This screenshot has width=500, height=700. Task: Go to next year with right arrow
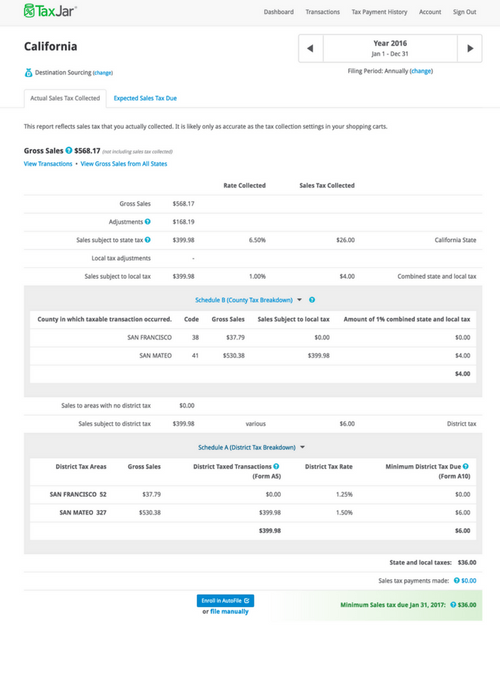pos(470,48)
